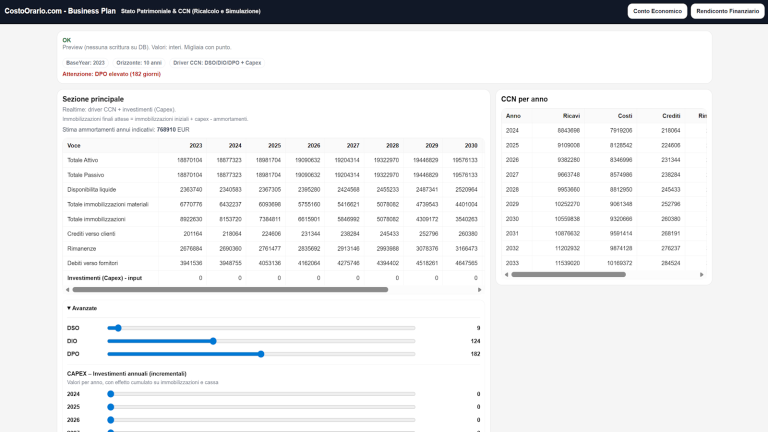Click the CAPEX 2024 slider handle

coord(111,394)
